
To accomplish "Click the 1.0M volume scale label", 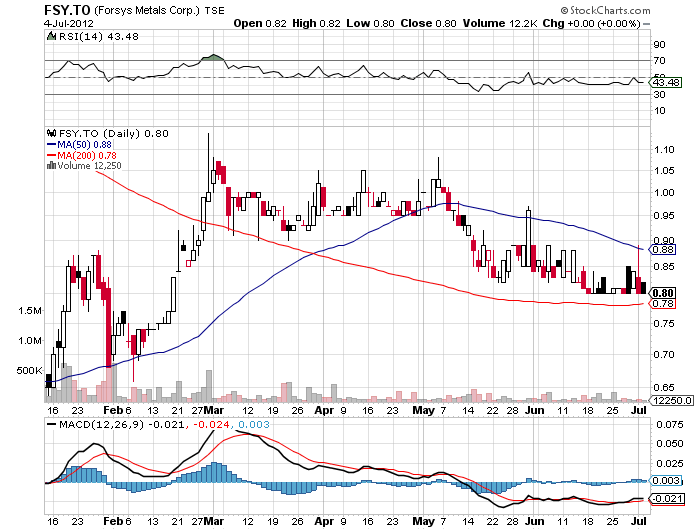I will [x=30, y=341].
